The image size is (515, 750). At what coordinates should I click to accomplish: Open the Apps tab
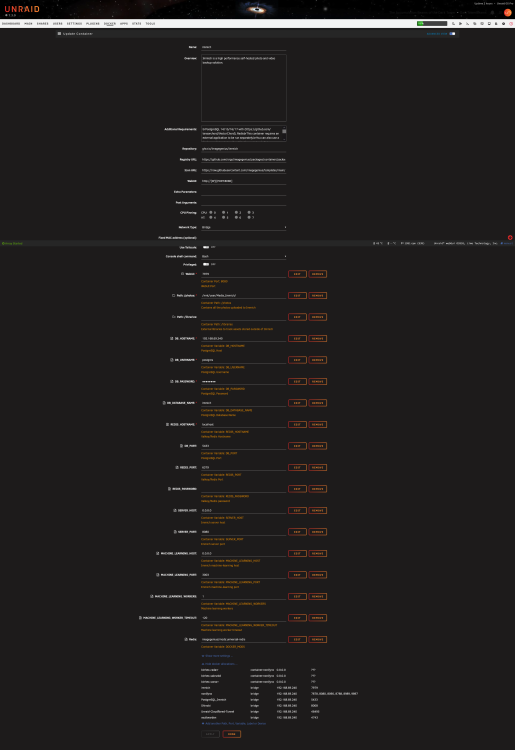coord(124,23)
